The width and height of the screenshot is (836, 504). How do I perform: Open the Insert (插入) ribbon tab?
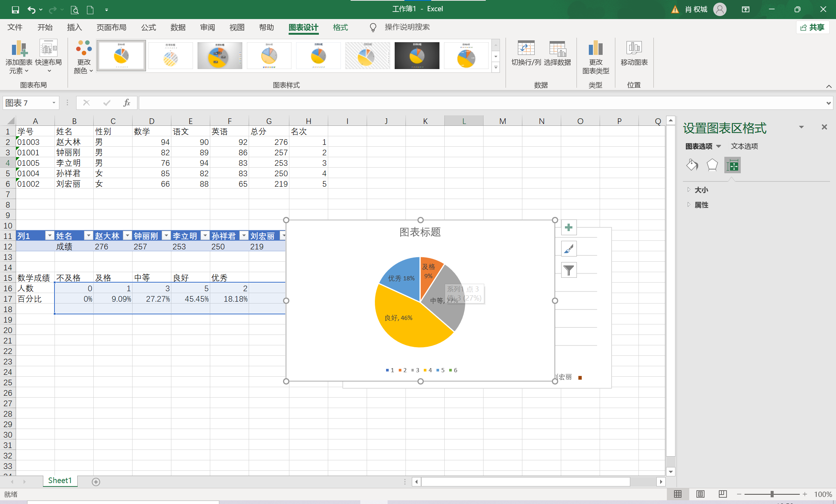(x=74, y=27)
